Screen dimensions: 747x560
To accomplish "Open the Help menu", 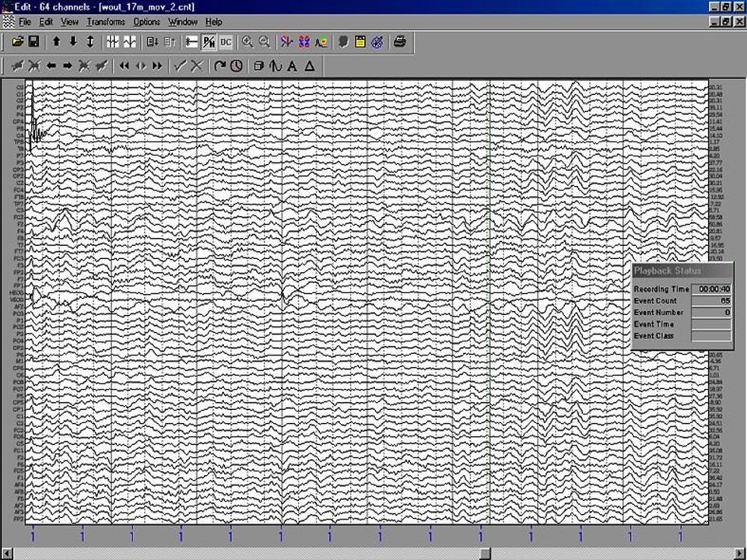I will 214,22.
